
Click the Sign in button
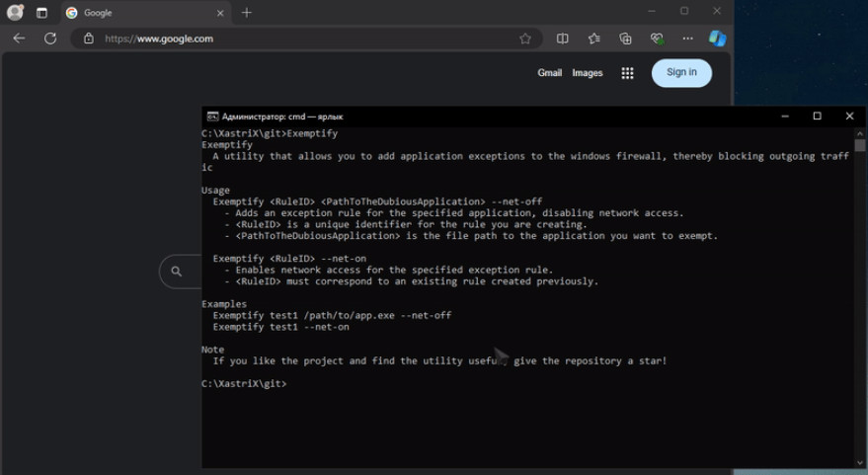point(681,72)
